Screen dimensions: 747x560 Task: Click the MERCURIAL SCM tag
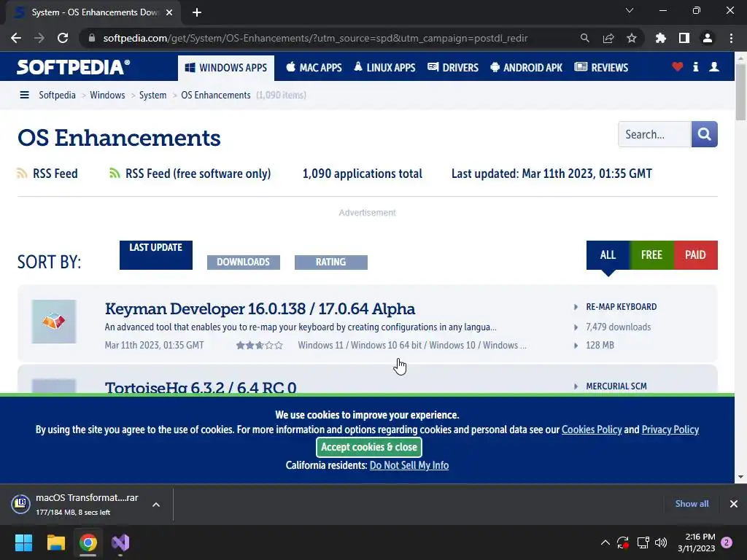click(616, 386)
